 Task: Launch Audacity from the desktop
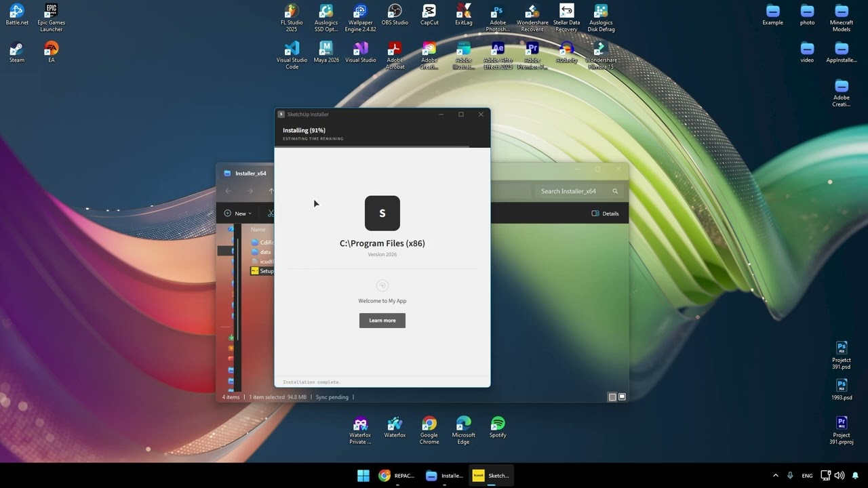pos(566,52)
